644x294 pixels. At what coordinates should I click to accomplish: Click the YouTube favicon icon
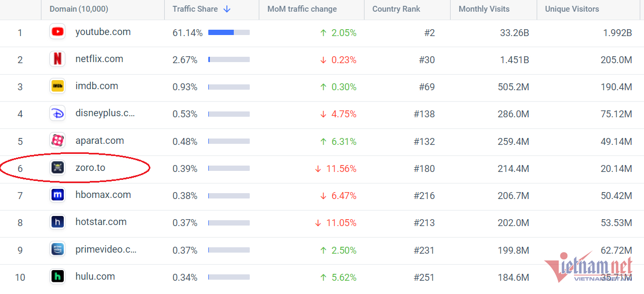(x=57, y=32)
